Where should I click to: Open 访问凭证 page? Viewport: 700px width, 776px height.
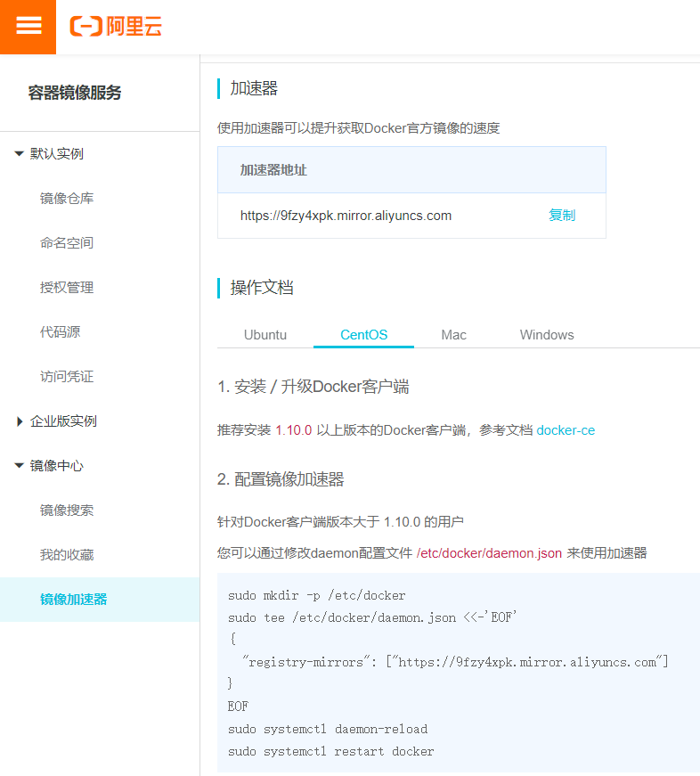tap(67, 377)
